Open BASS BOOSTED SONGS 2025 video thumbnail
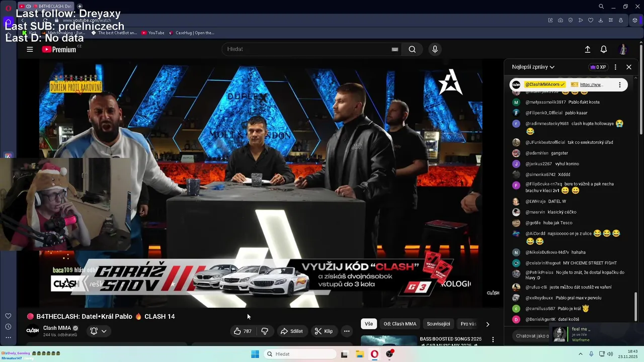The height and width of the screenshot is (362, 644). click(388, 341)
